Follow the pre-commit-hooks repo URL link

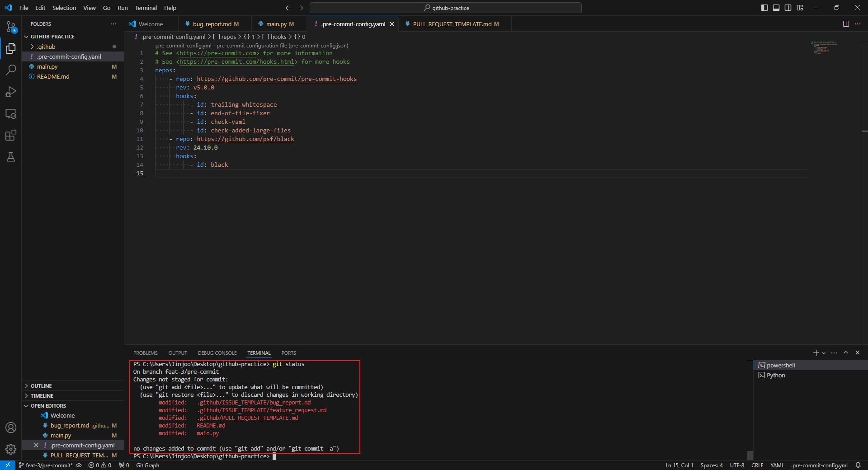click(x=277, y=79)
